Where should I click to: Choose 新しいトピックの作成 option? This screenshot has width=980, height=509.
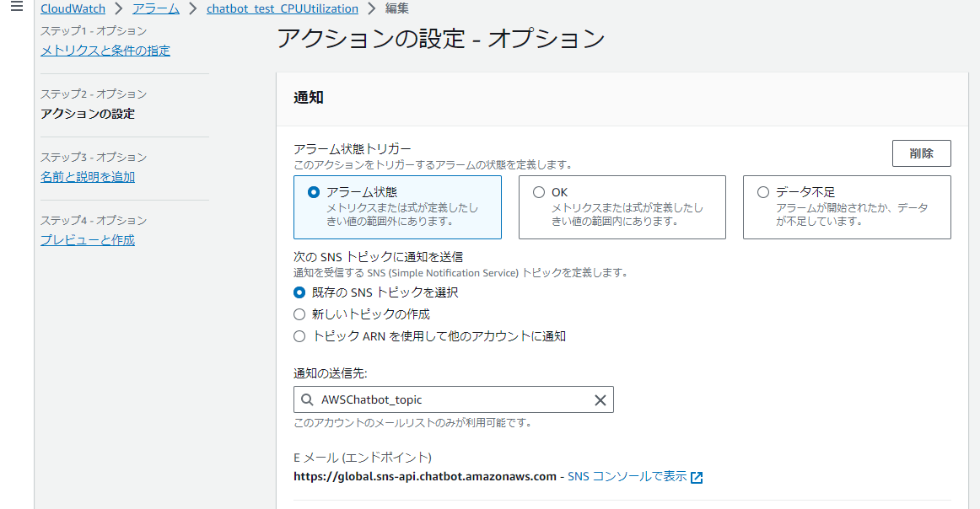[x=299, y=314]
